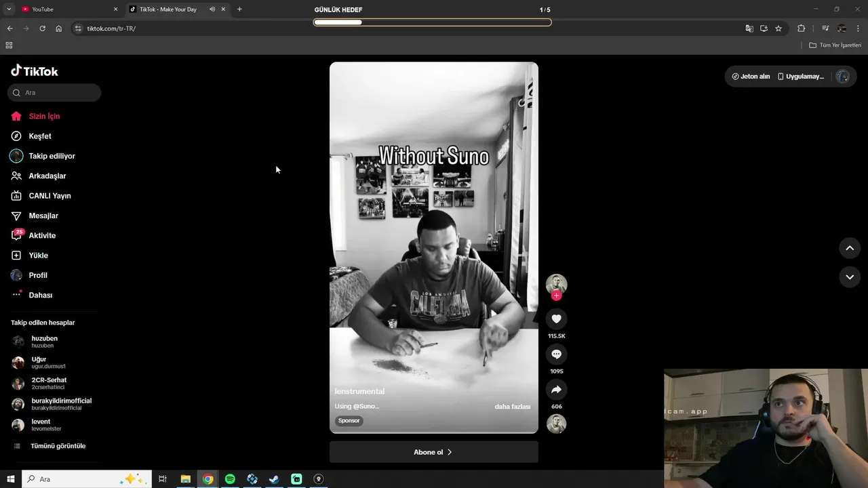Bookmark this page with the star

pyautogui.click(x=778, y=28)
